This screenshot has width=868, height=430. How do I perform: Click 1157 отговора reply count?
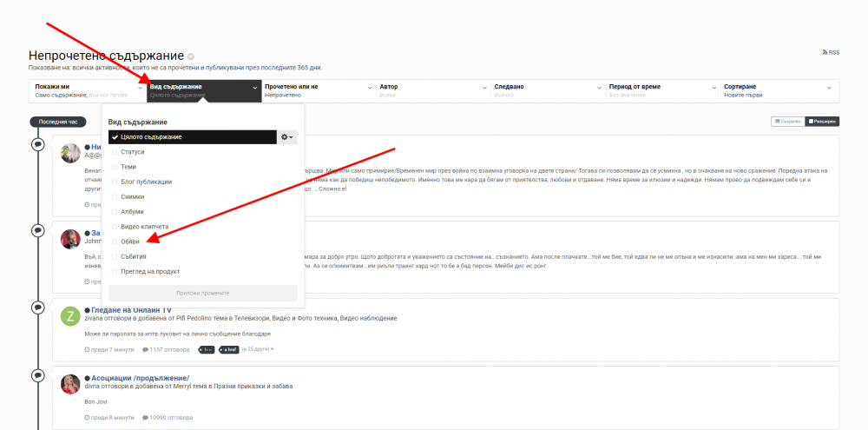pyautogui.click(x=166, y=350)
